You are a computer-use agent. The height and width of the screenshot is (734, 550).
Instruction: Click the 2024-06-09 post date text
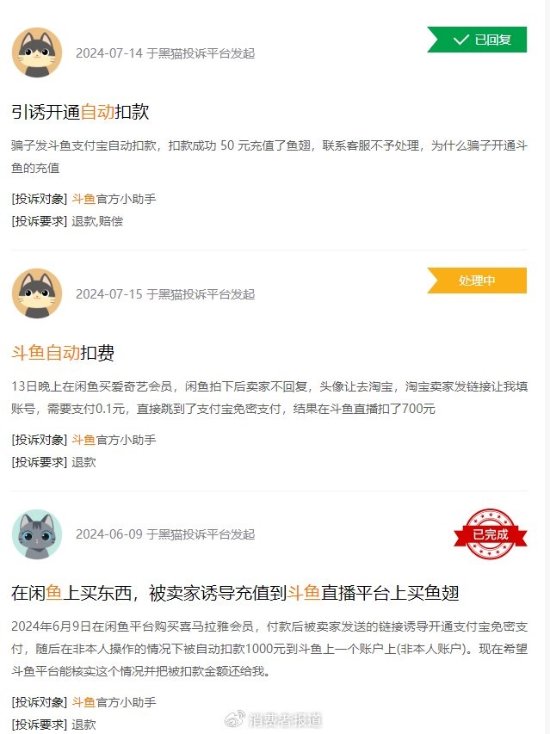pyautogui.click(x=165, y=534)
